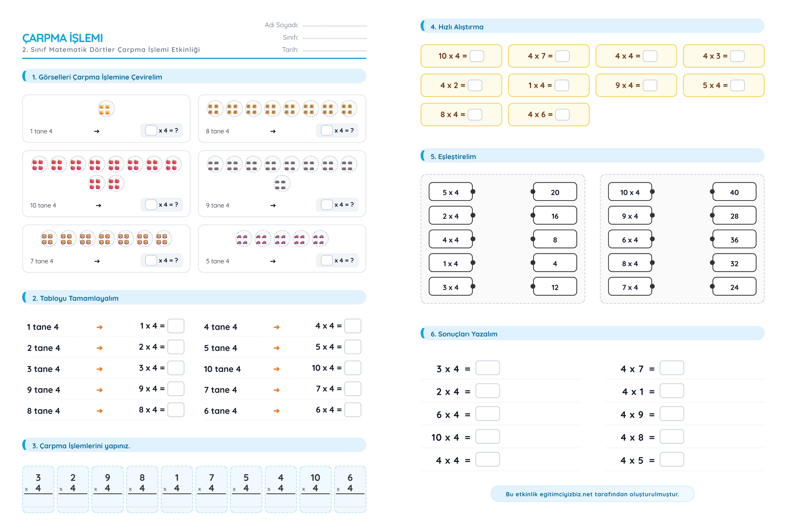Screen dimensions: 787x532
Task: Click the answer box for 6 x 4 in Sonuçları Yazalım
Action: [x=487, y=414]
